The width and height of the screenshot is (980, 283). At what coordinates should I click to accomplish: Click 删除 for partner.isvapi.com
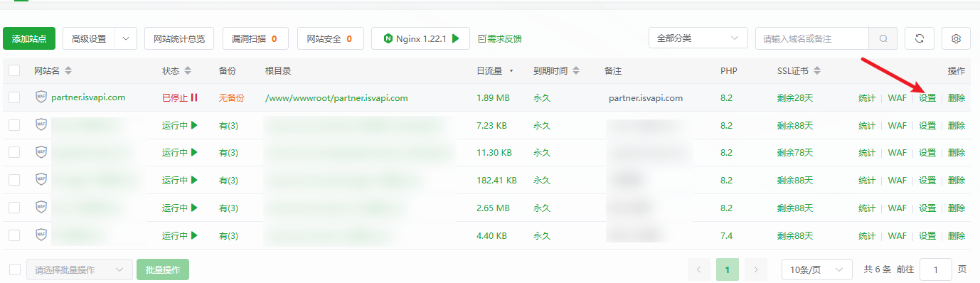(957, 97)
